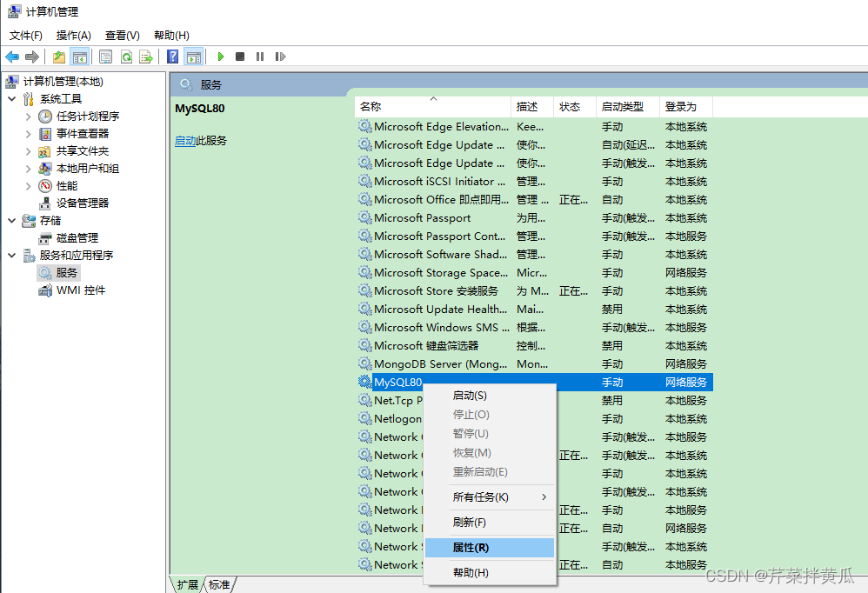Select Microsoft Edge Elevation service row

pos(534,127)
